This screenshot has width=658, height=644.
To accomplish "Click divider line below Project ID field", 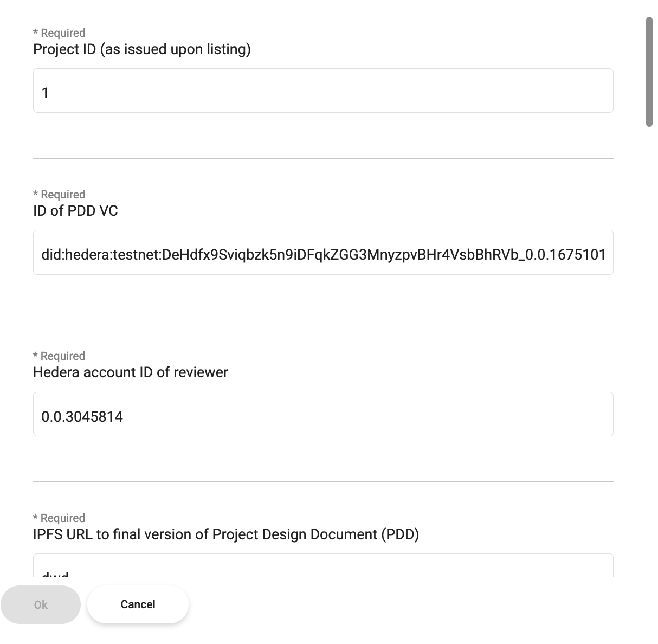I will click(323, 159).
